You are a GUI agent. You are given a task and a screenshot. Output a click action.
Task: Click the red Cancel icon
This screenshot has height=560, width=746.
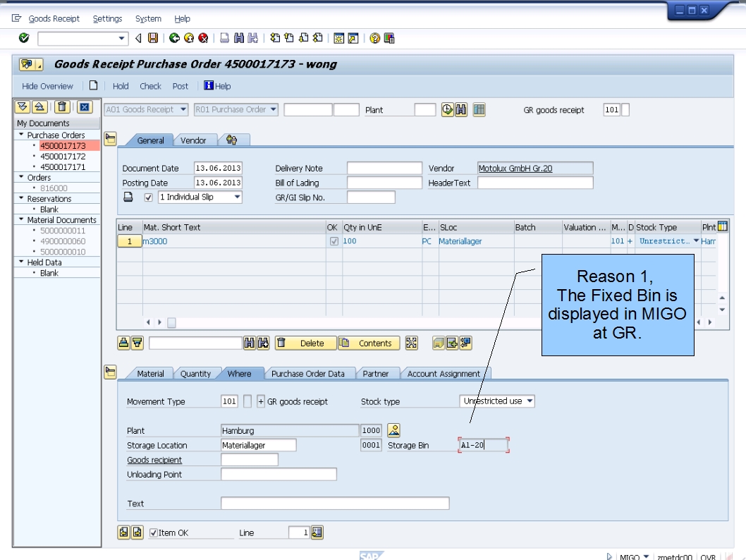point(203,38)
